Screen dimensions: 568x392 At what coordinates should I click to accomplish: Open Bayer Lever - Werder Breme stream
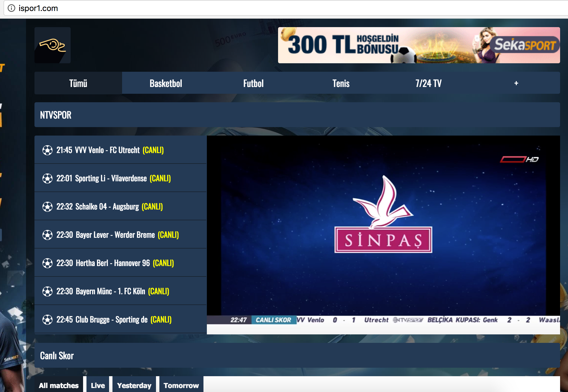pyautogui.click(x=120, y=234)
